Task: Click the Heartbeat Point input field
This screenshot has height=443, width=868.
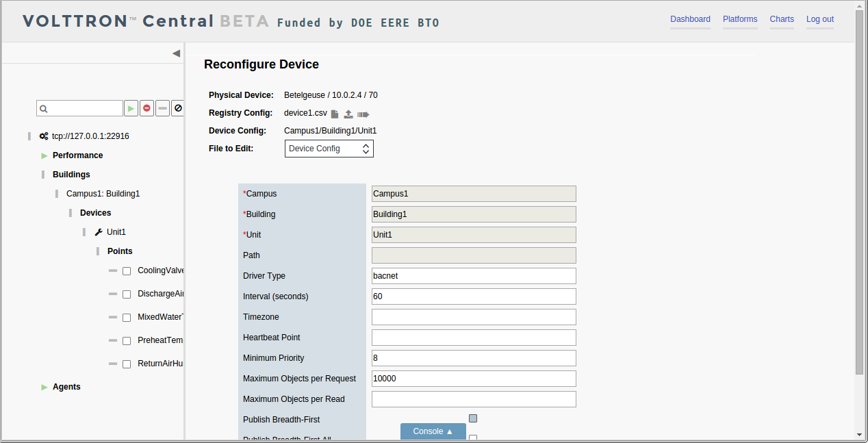Action: 474,338
